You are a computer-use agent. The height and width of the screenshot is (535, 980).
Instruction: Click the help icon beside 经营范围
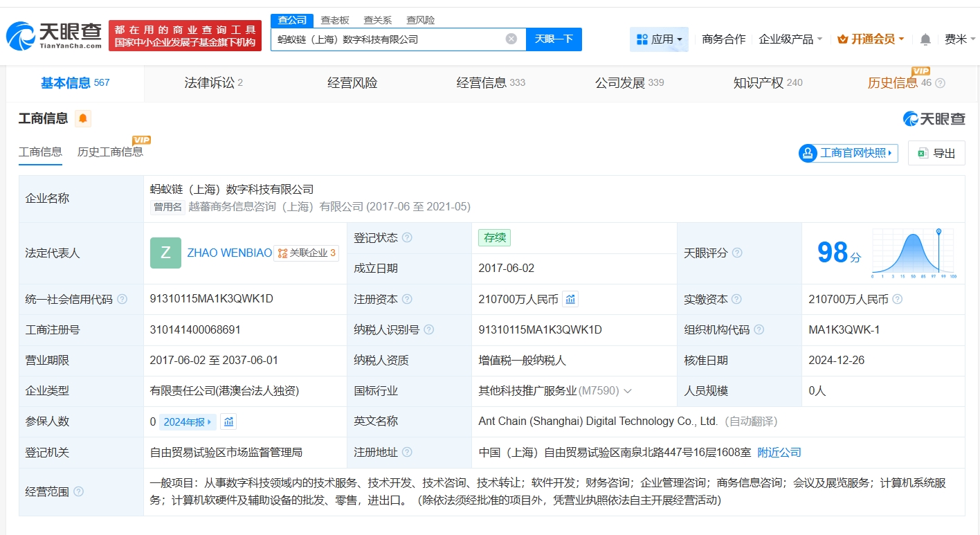(78, 491)
